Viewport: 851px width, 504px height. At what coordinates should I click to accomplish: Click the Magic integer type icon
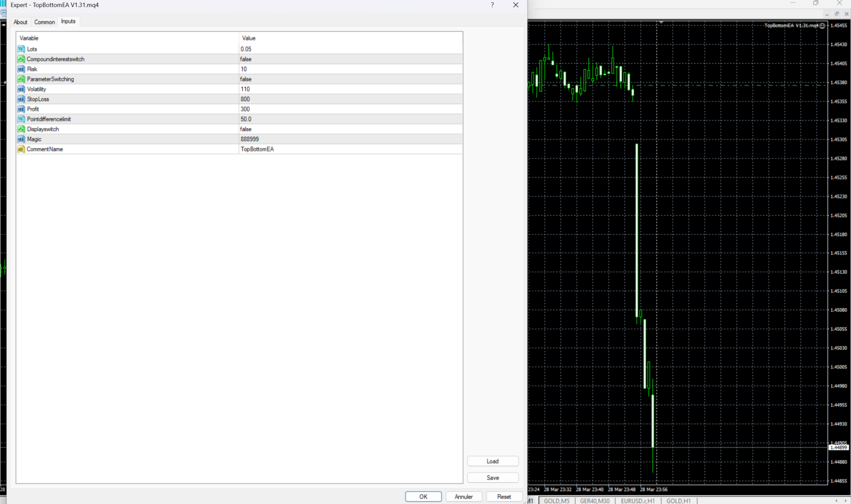(x=21, y=139)
